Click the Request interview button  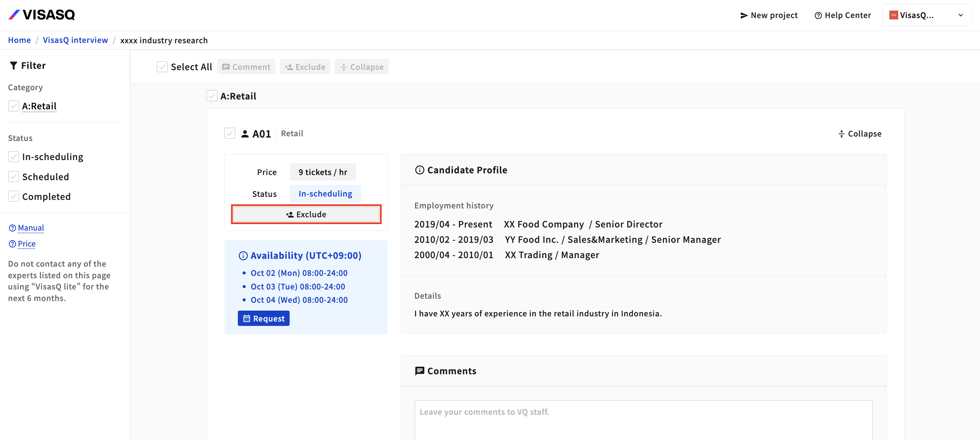tap(264, 318)
